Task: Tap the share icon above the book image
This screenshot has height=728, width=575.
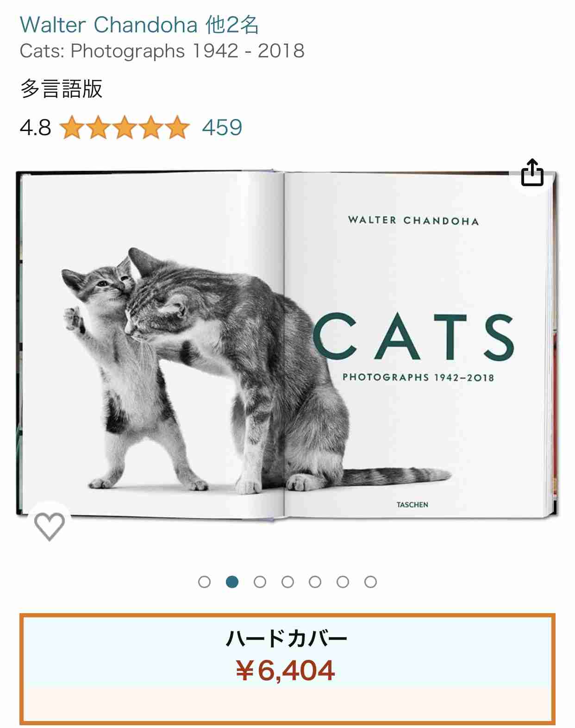Action: point(532,173)
